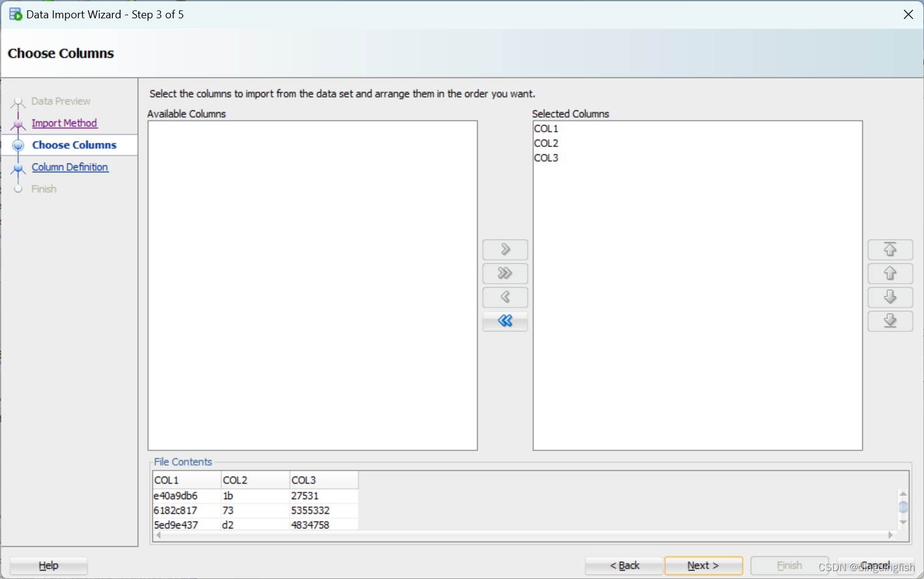Click the Next button to proceed
This screenshot has width=924, height=579.
[703, 566]
